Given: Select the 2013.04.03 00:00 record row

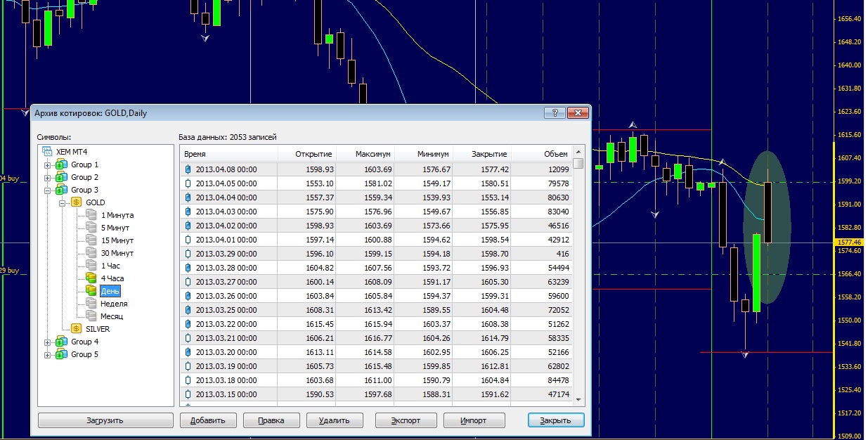Looking at the screenshot, I should tap(377, 212).
